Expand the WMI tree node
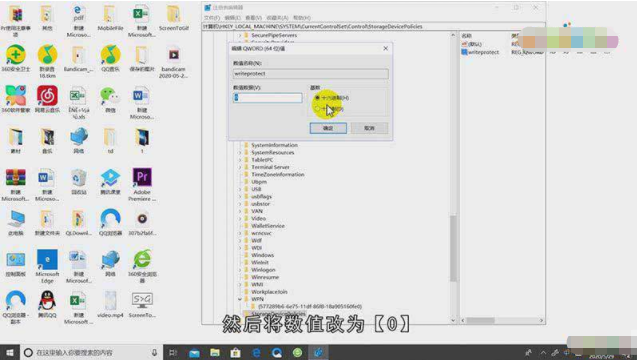637x360 pixels. coord(240,284)
